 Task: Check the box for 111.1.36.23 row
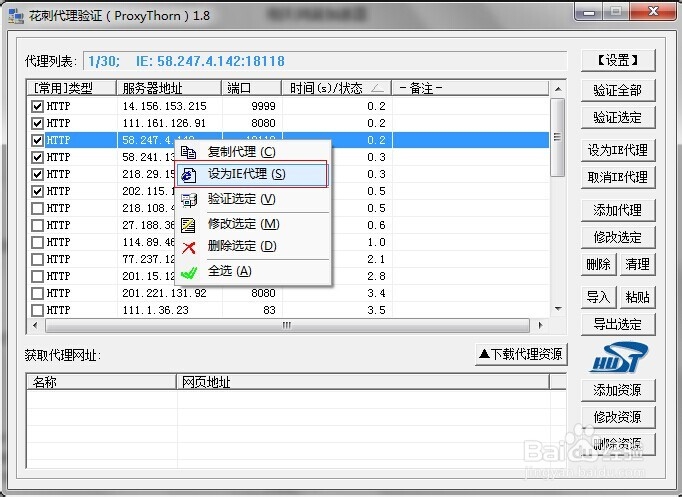tap(37, 310)
